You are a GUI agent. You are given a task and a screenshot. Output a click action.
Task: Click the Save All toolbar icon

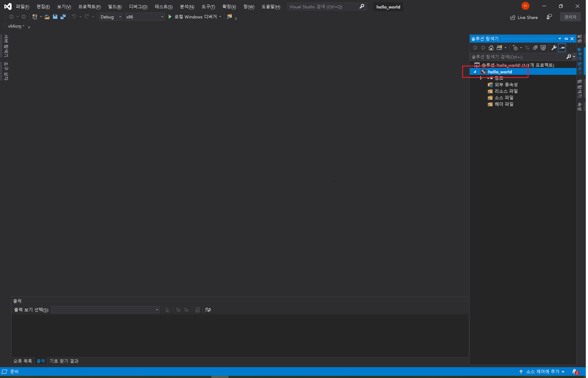[x=63, y=17]
